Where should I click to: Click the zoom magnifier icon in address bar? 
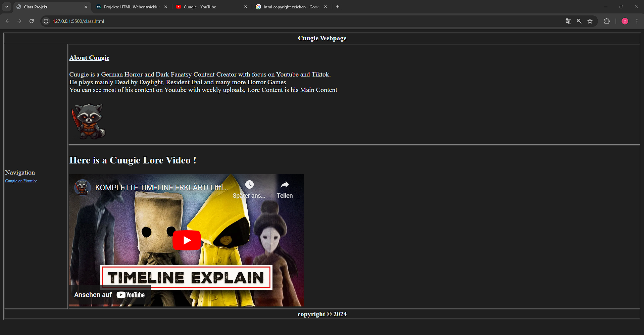point(579,21)
